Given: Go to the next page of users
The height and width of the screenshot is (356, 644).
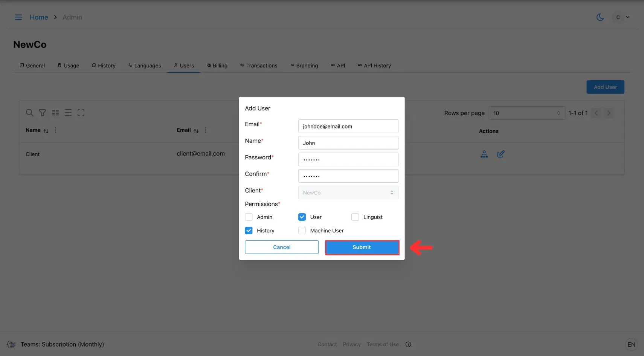Looking at the screenshot, I should (x=609, y=113).
